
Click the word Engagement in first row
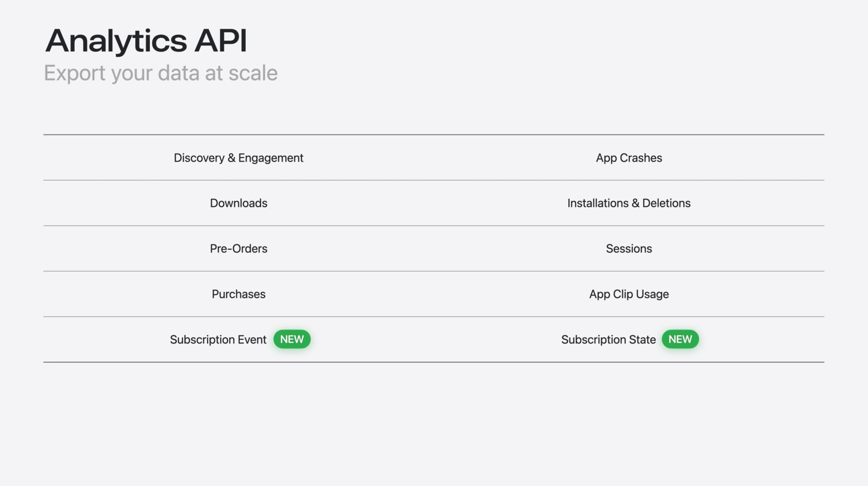tap(271, 158)
